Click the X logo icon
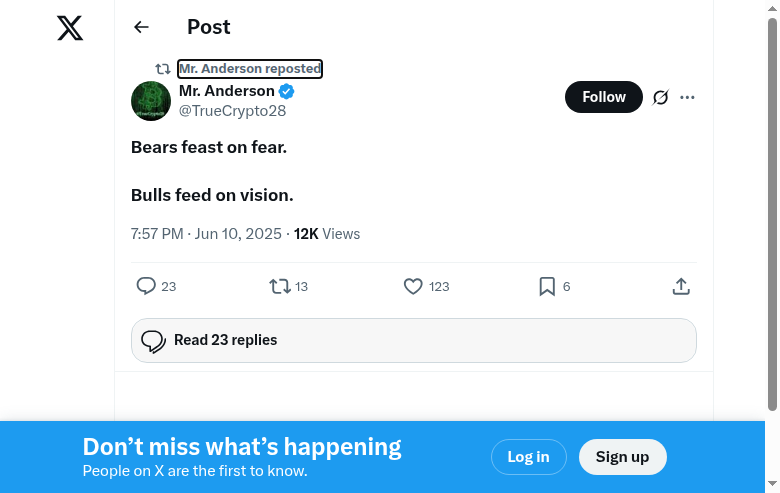The width and height of the screenshot is (780, 493). tap(70, 28)
